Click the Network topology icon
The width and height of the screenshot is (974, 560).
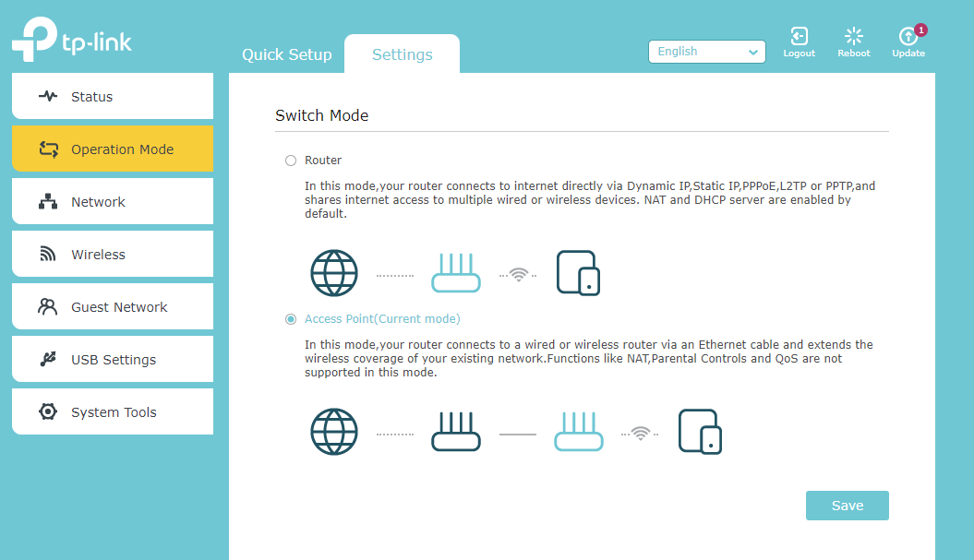[48, 201]
